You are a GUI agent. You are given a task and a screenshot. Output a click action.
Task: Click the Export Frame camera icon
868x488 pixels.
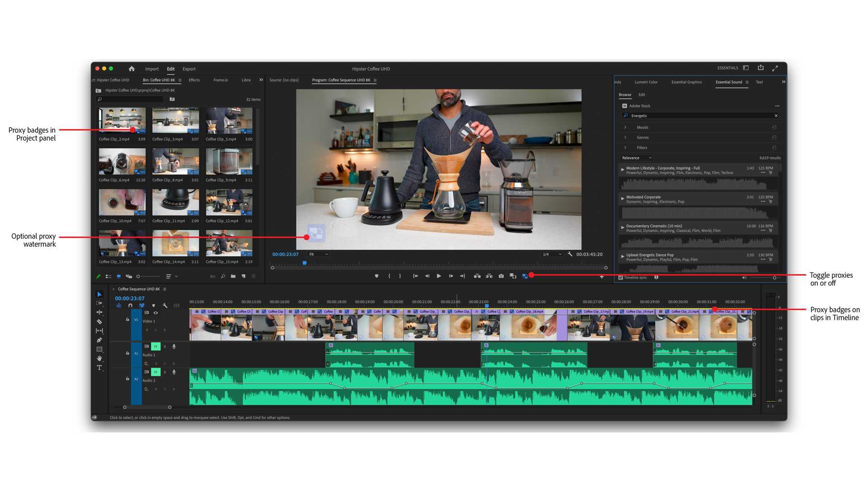click(501, 276)
